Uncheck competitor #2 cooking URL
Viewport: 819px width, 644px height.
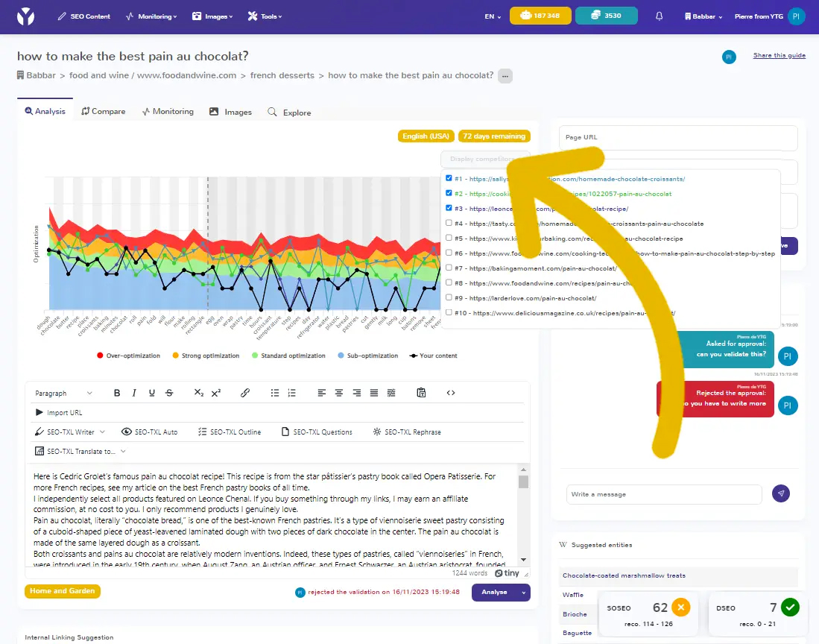[449, 193]
